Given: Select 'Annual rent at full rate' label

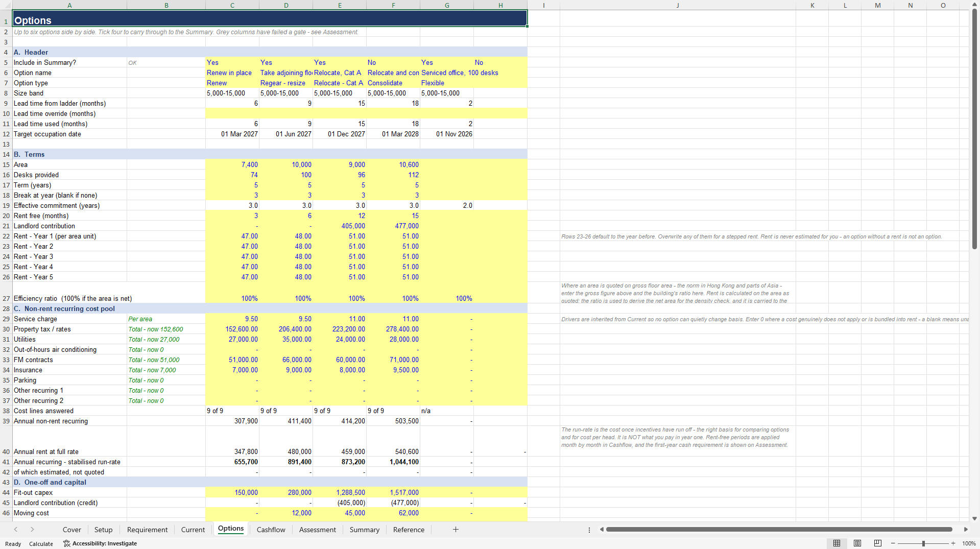Looking at the screenshot, I should tap(46, 451).
